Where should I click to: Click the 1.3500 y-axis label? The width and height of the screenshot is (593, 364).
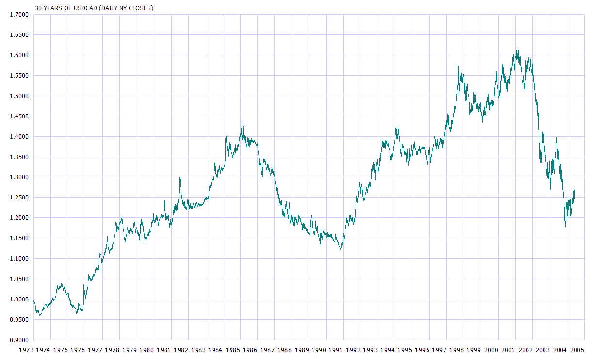pyautogui.click(x=19, y=157)
